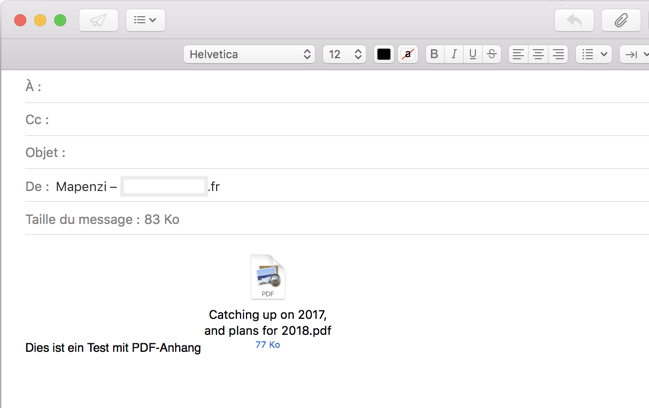
Task: Click the reply arrow button
Action: 574,20
